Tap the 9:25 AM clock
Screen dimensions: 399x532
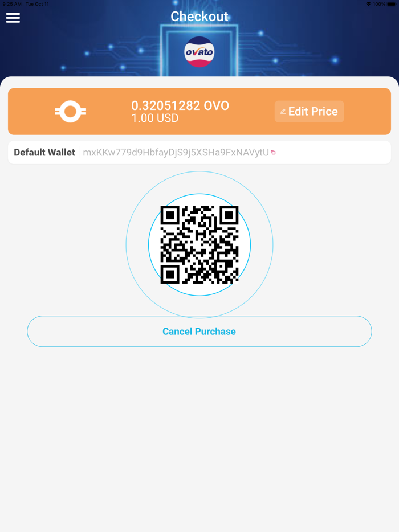(x=12, y=4)
